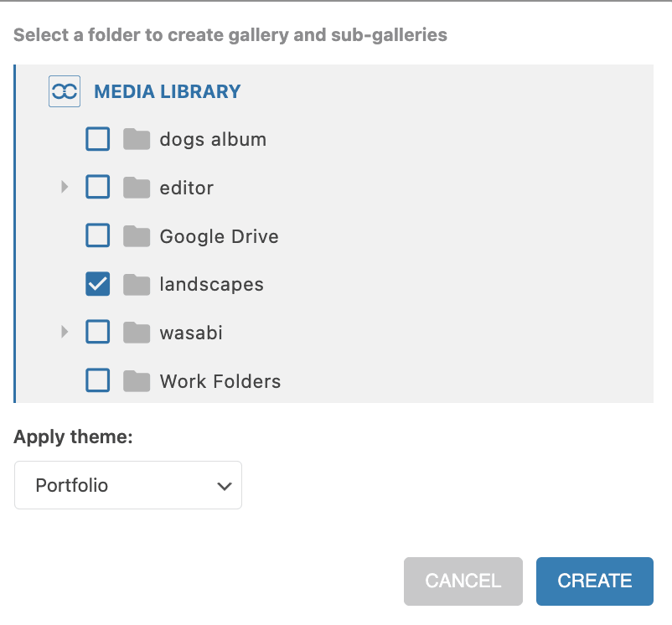The image size is (672, 625).
Task: Check the wasabi folder checkbox
Action: (x=98, y=333)
